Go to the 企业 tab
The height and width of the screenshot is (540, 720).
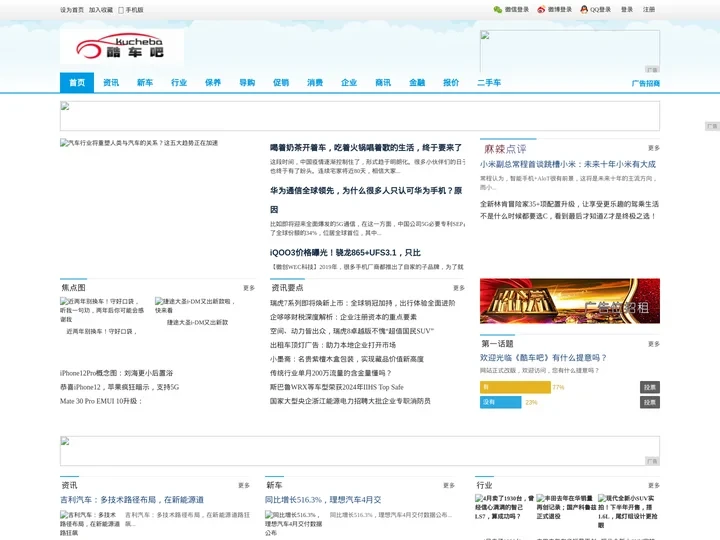pos(349,83)
